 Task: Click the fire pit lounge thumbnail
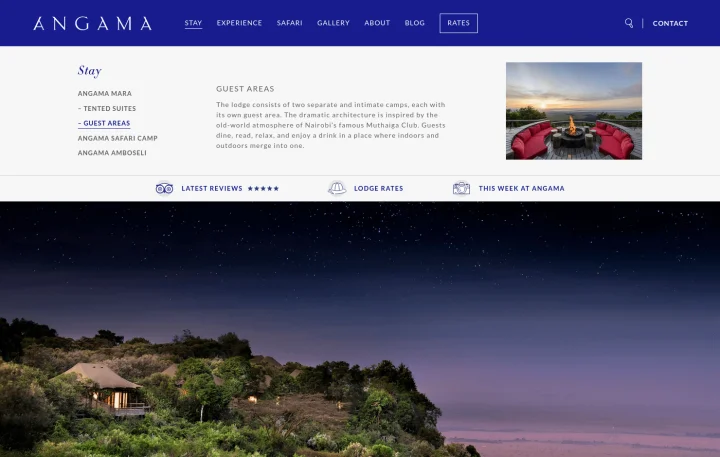pos(574,111)
